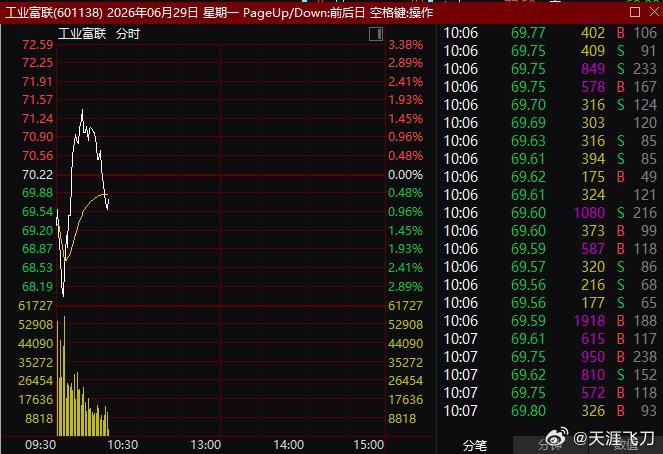This screenshot has width=663, height=454.
Task: Select the 70.22 previous close price label
Action: click(38, 175)
